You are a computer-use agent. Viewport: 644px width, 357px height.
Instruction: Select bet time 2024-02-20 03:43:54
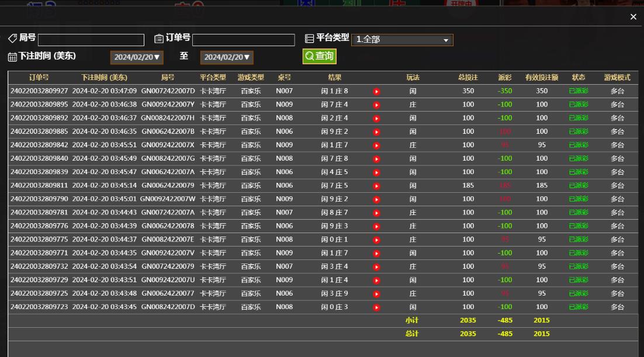point(105,266)
